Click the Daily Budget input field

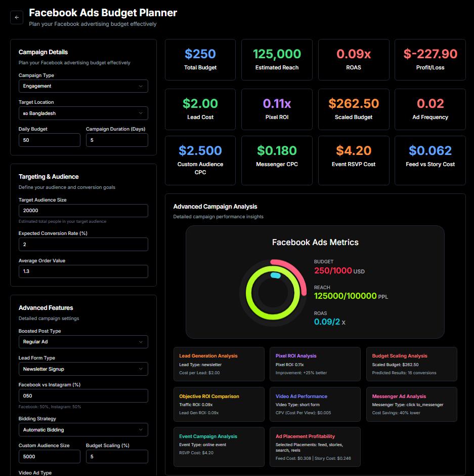tap(49, 140)
